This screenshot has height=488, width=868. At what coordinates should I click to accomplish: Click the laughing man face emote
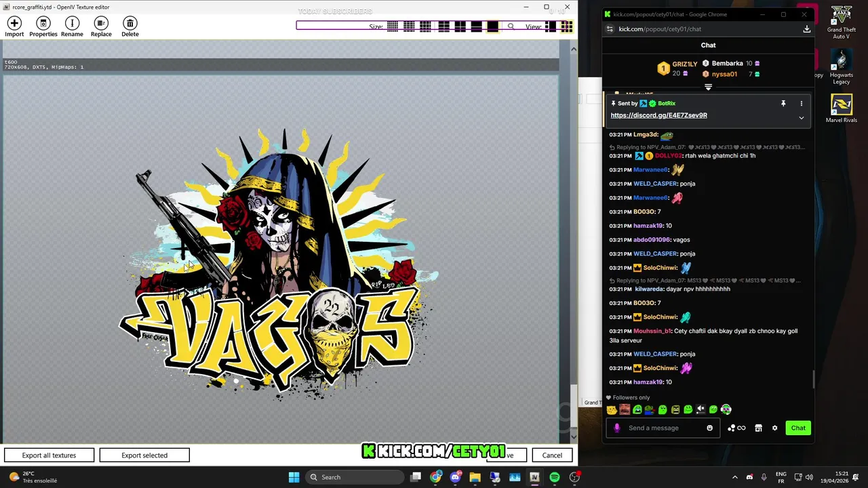coord(625,409)
